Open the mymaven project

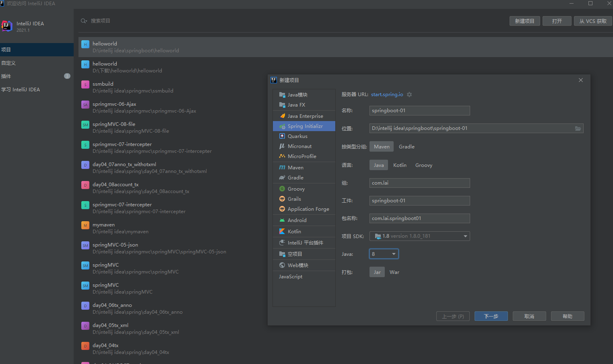(x=173, y=228)
